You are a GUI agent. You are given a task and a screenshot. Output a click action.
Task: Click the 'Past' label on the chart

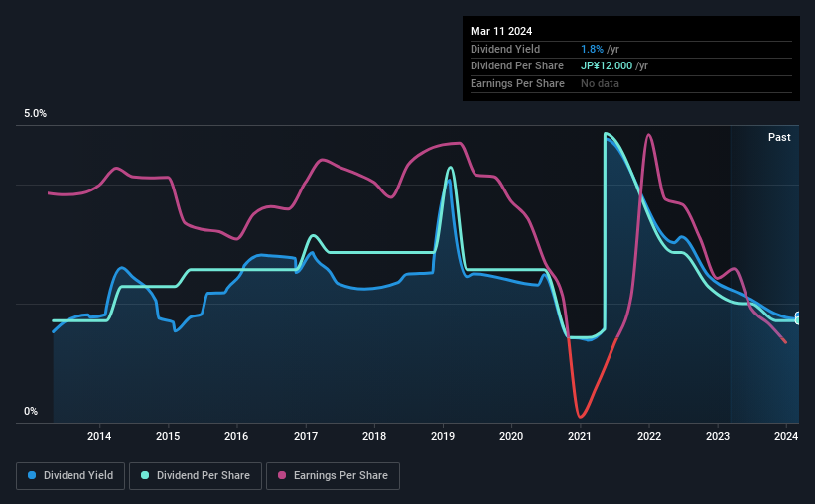[x=779, y=137]
